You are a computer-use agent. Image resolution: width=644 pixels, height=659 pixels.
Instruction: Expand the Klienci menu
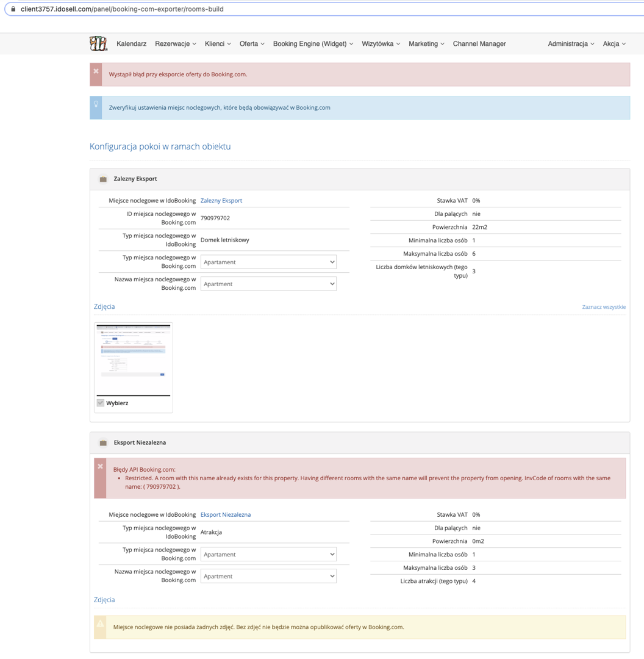[x=218, y=44]
